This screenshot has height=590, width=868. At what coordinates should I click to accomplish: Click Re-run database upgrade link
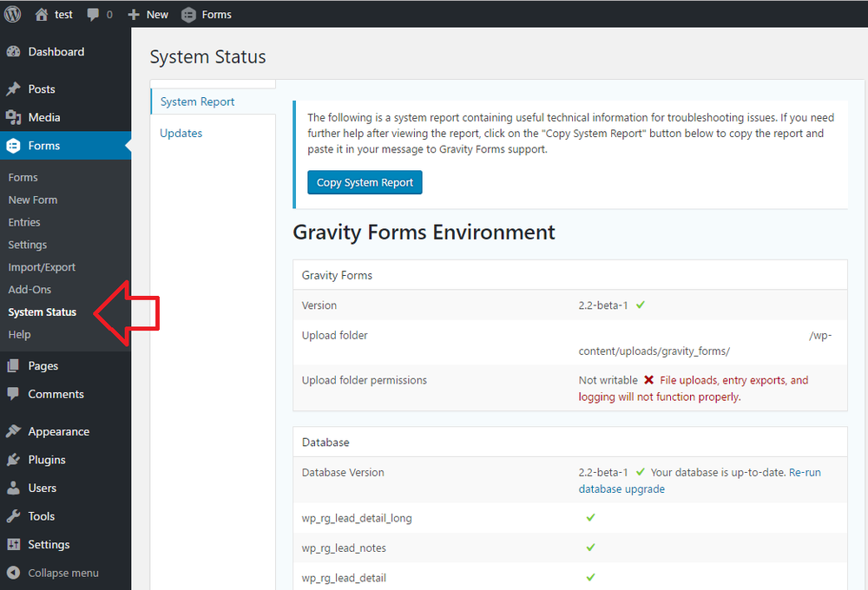pyautogui.click(x=700, y=481)
